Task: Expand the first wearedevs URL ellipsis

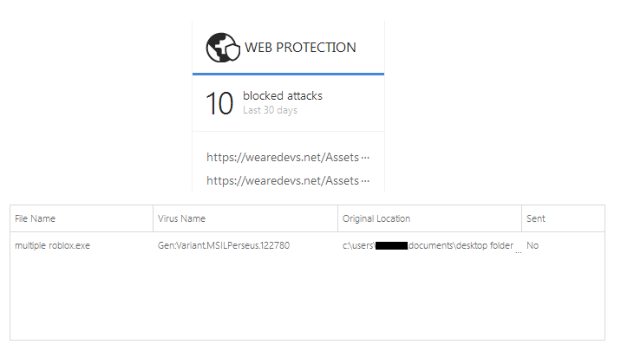Action: pos(365,158)
